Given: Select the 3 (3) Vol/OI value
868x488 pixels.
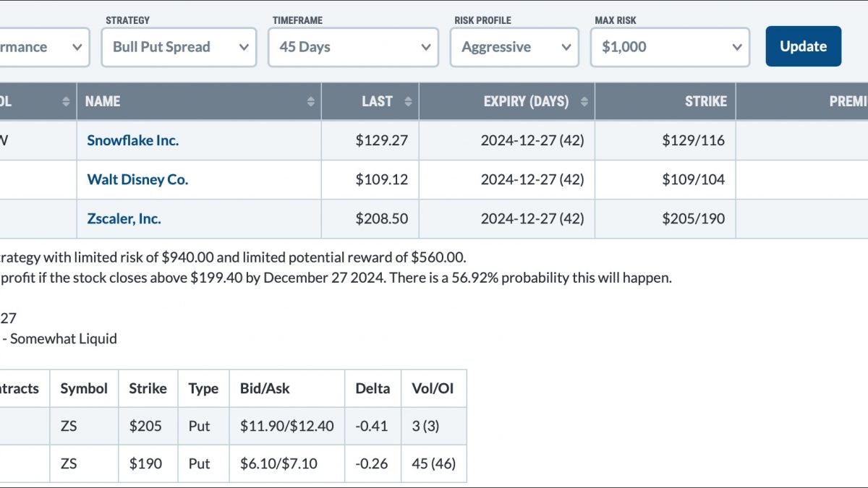Looking at the screenshot, I should (425, 426).
